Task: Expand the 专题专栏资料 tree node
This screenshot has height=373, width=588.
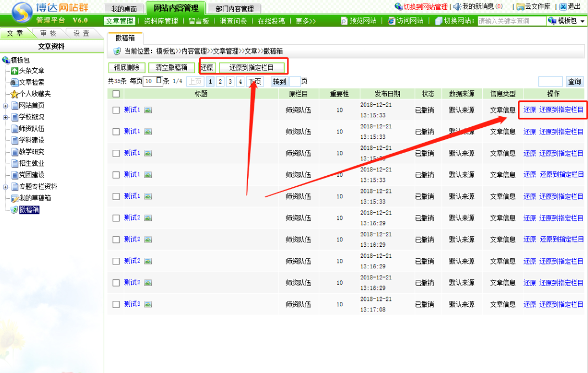Action: point(6,187)
